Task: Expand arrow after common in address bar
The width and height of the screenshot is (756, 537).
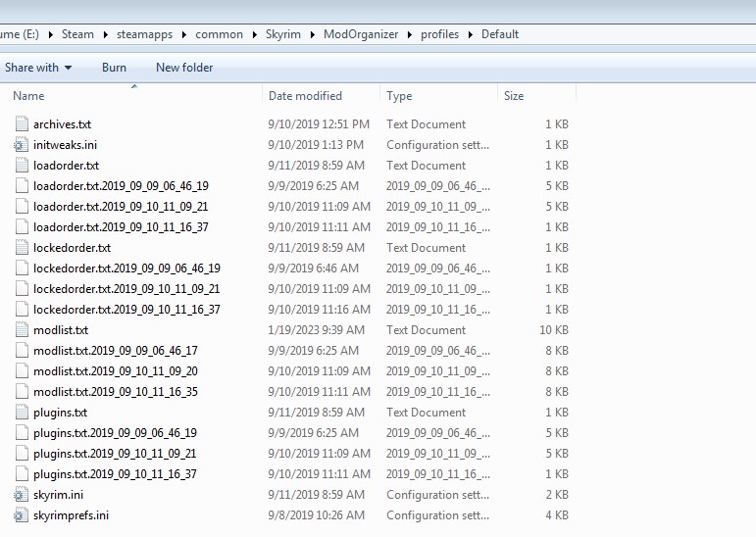Action: (255, 34)
